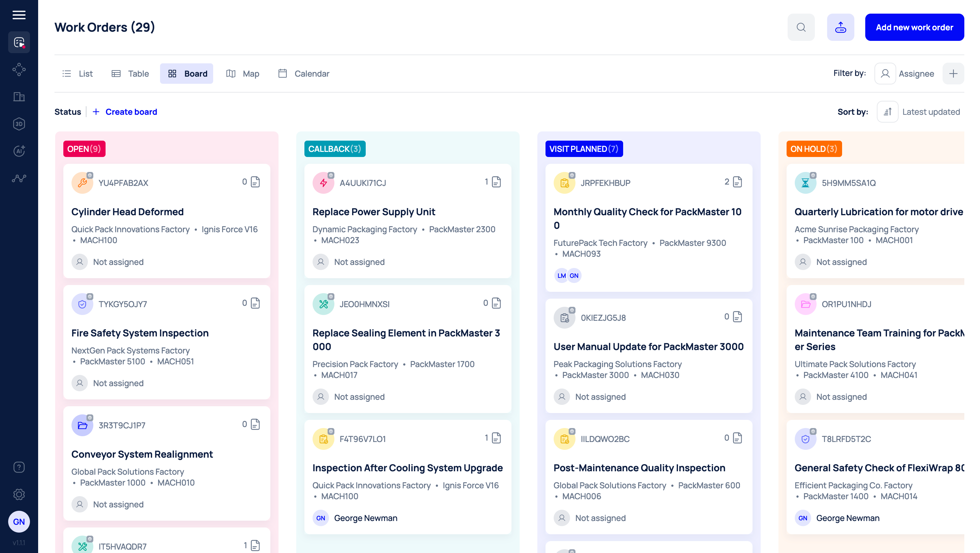
Task: Open the AI assistant sidebar icon
Action: [x=19, y=151]
